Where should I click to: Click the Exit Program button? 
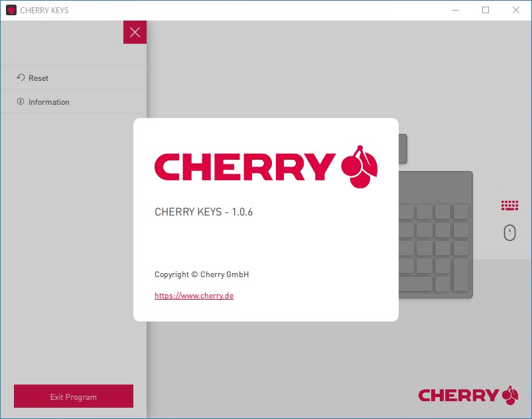point(74,396)
